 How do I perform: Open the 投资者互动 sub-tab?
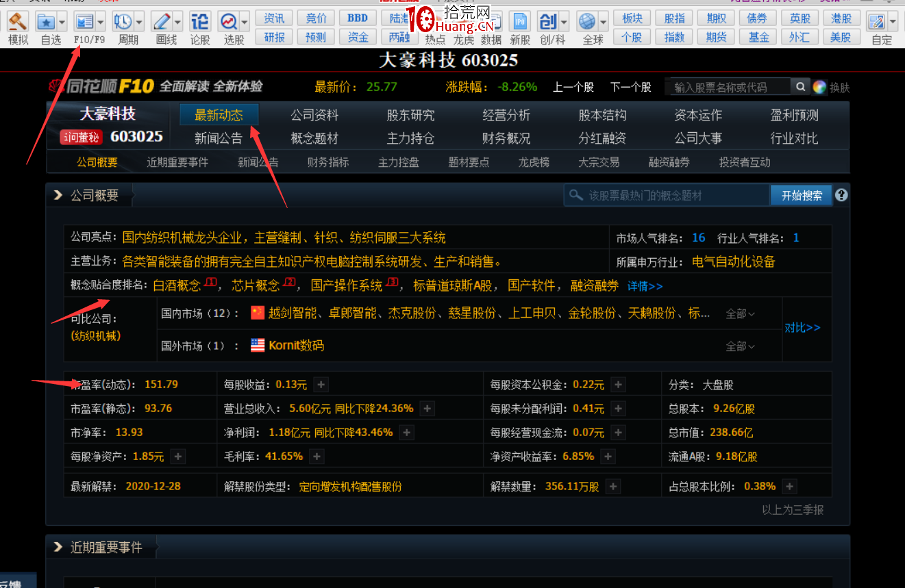click(745, 162)
